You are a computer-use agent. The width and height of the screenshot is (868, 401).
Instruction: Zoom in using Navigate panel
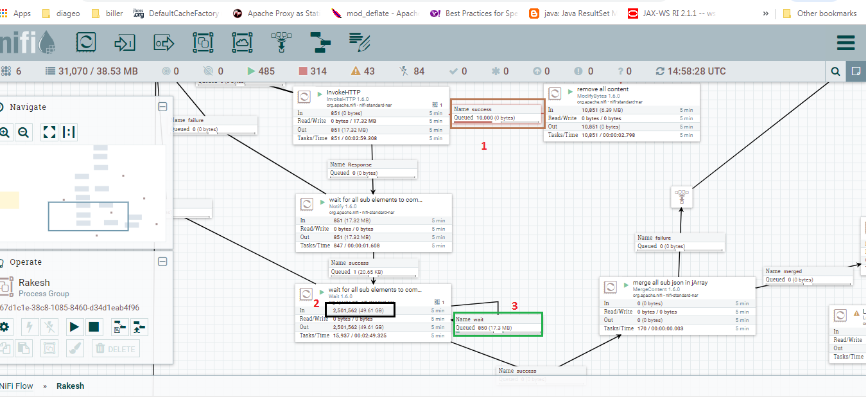4,132
